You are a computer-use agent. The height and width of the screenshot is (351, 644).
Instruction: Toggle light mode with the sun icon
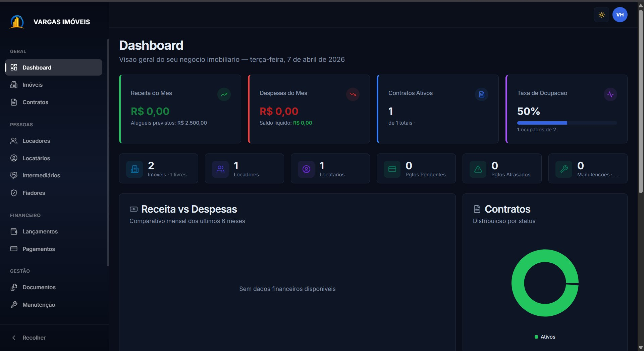(x=601, y=15)
